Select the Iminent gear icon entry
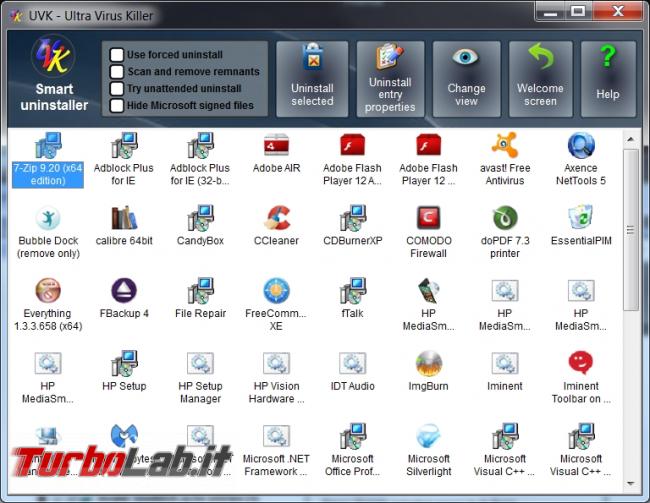The image size is (650, 503). coord(505,372)
